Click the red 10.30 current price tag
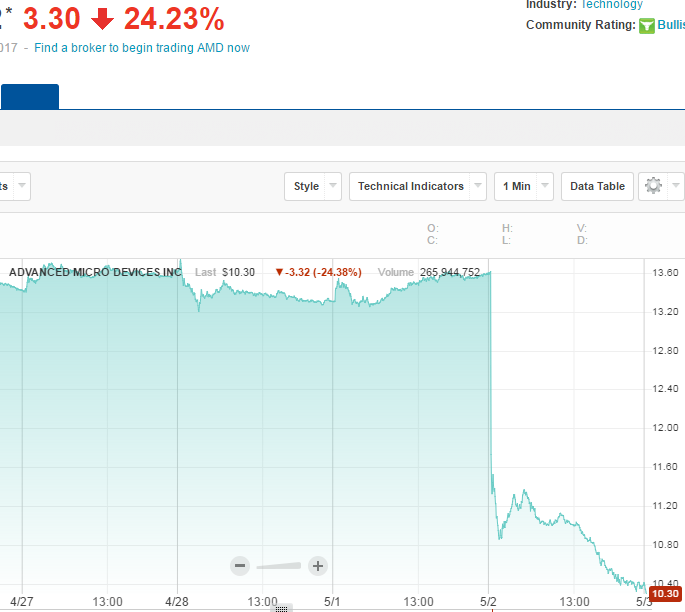Viewport: 685px width, 612px height. click(x=665, y=594)
